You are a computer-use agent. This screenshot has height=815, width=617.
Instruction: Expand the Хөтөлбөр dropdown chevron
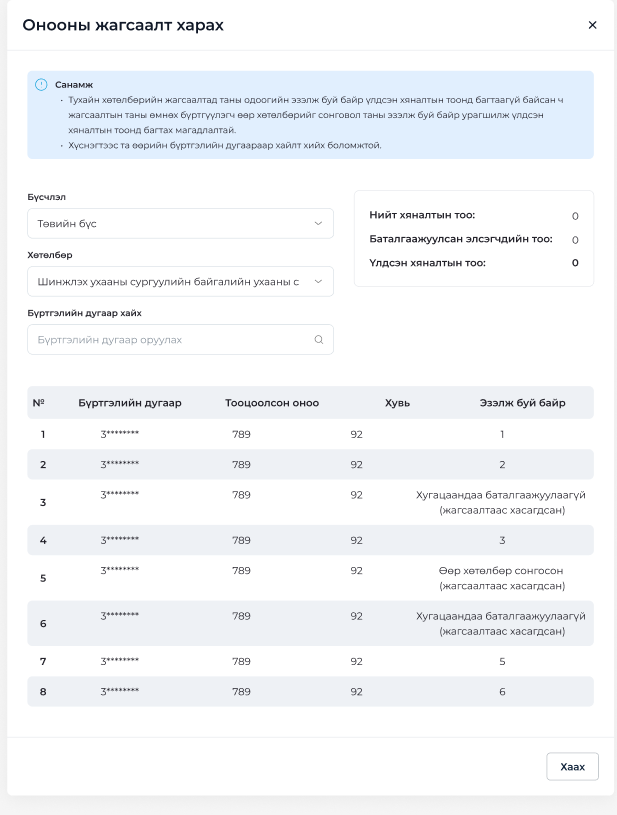(x=318, y=282)
